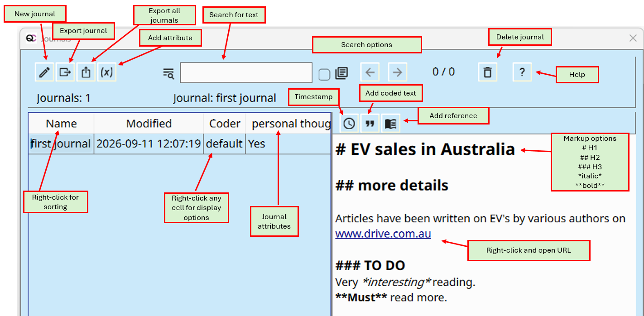
Task: Open the www.drive.com.au link
Action: click(x=383, y=234)
